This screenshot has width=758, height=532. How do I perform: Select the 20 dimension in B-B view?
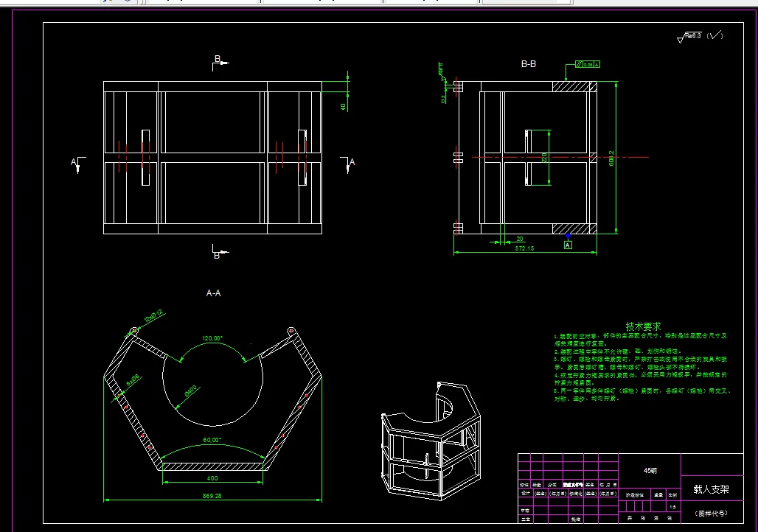[520, 239]
